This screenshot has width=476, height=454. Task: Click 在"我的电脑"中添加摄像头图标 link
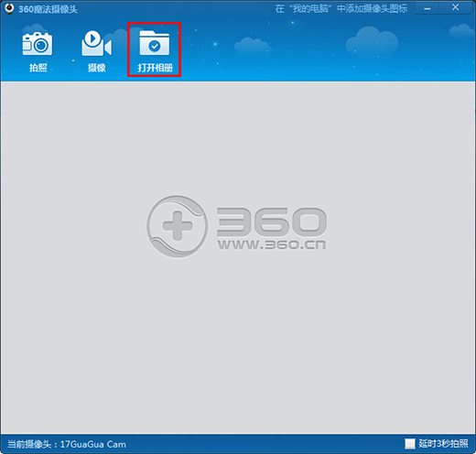(341, 8)
